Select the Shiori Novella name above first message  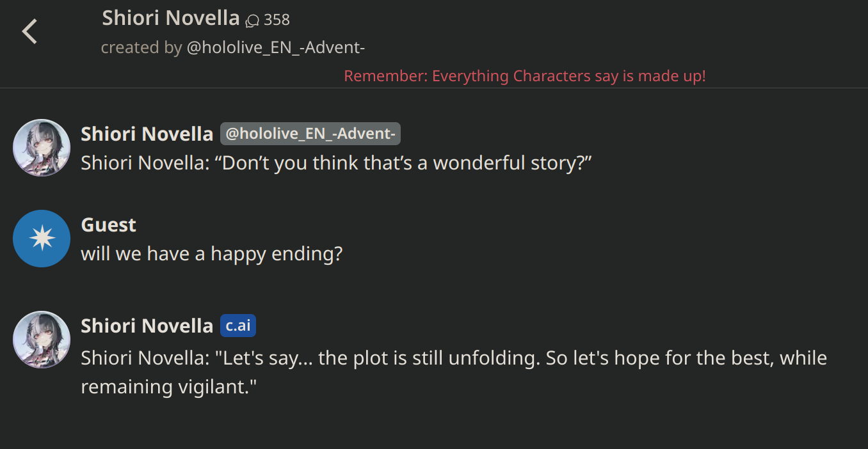tap(147, 134)
